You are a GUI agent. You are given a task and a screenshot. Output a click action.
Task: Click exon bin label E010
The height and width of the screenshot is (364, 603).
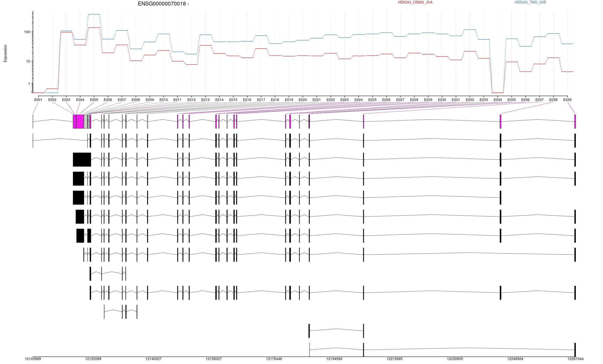pyautogui.click(x=164, y=100)
